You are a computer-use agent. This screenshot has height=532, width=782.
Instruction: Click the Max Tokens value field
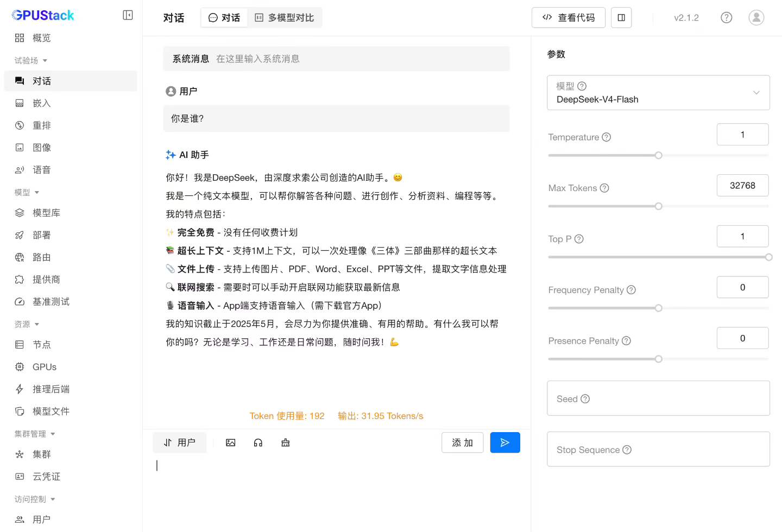742,185
